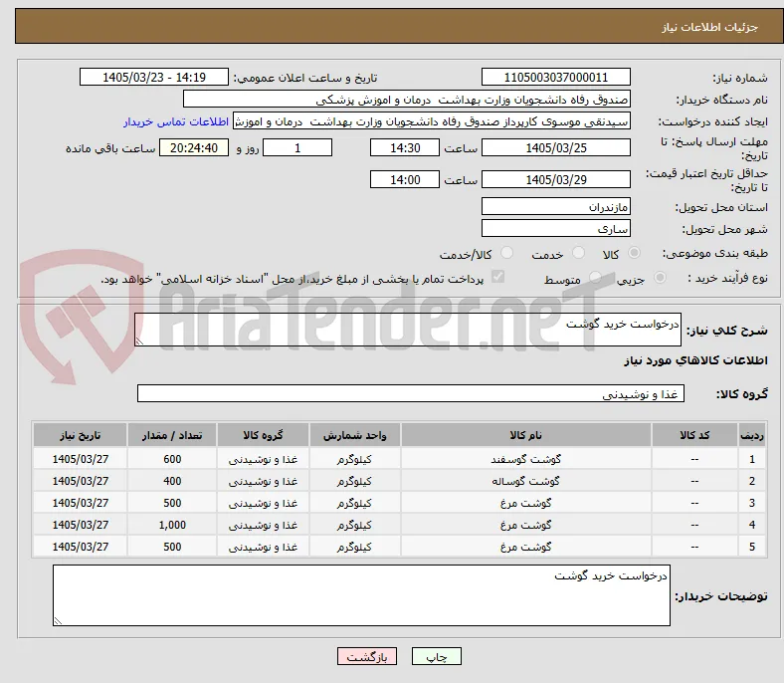Click the resize handle of general description textarea

(139, 341)
